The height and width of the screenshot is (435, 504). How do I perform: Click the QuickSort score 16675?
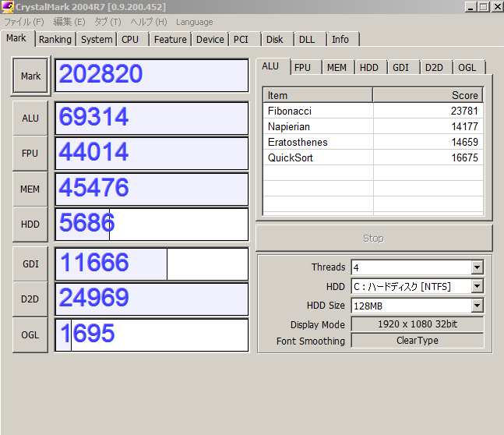pos(464,157)
